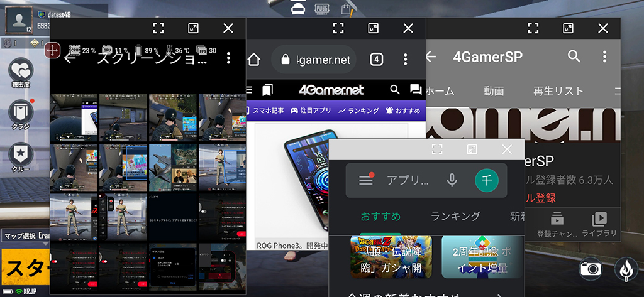Image resolution: width=644 pixels, height=297 pixels.
Task: Open the gallery window's three-dot menu
Action: pos(228,58)
